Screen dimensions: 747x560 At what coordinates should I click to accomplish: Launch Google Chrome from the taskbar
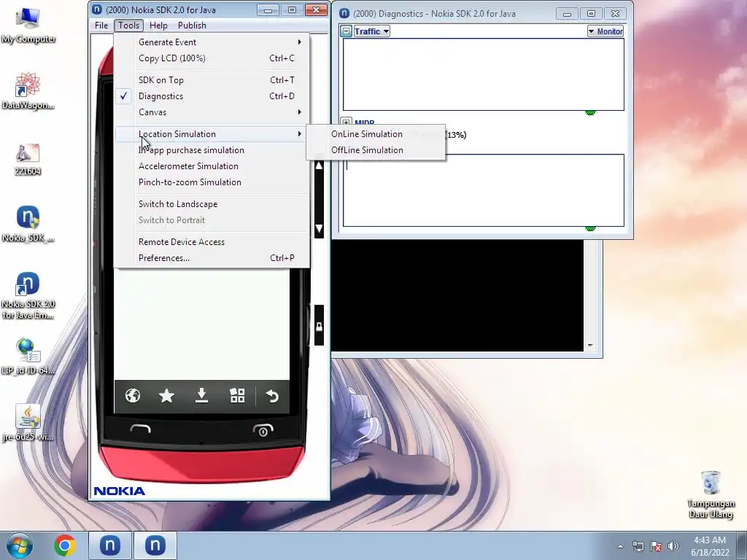point(65,545)
